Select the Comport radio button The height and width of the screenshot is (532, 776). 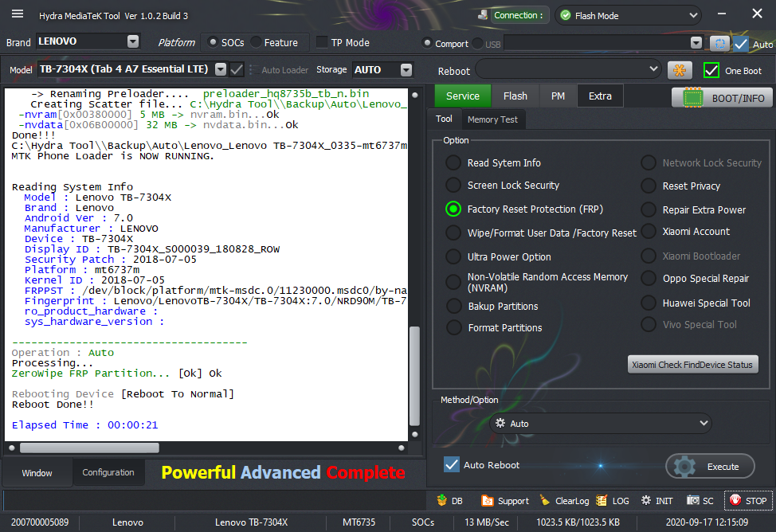(426, 44)
